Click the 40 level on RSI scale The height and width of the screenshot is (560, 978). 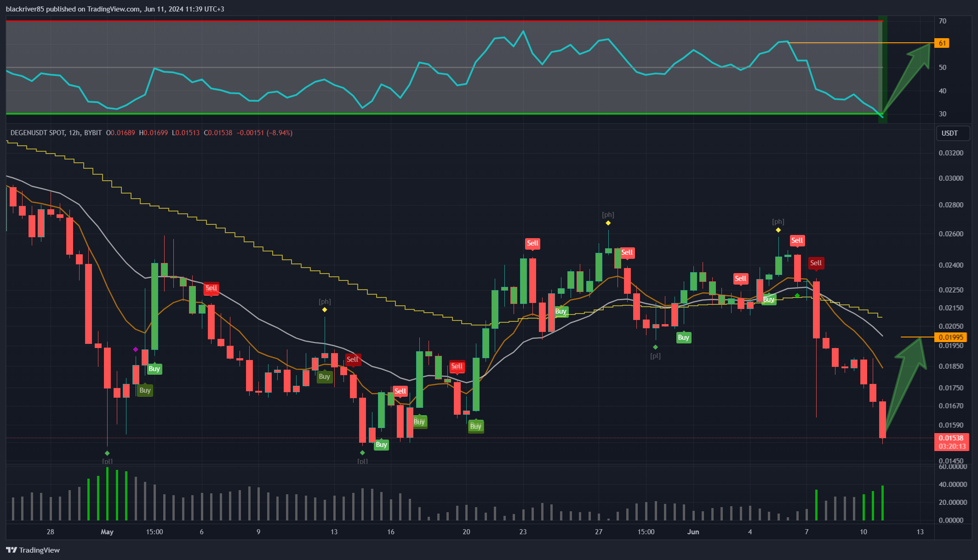pyautogui.click(x=943, y=91)
